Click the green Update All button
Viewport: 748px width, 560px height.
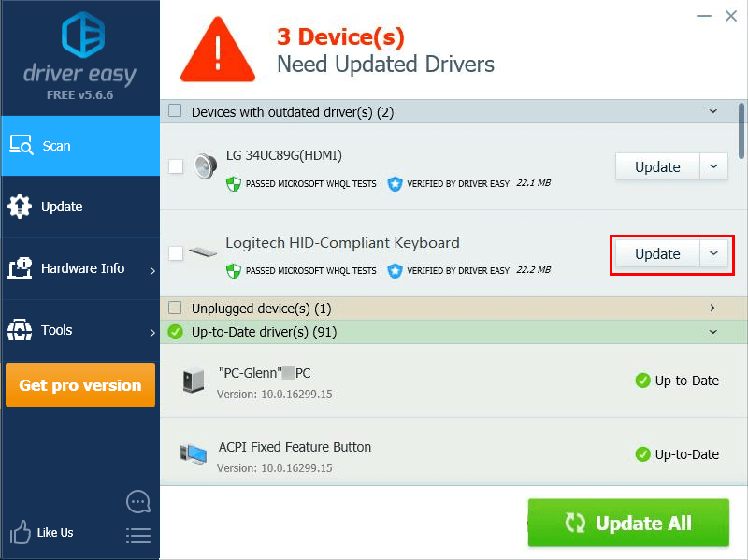[x=628, y=523]
